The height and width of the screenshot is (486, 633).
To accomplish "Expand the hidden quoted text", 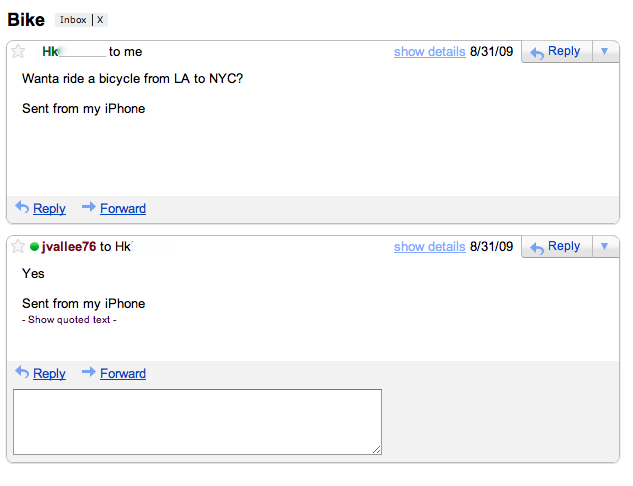I will click(x=69, y=320).
